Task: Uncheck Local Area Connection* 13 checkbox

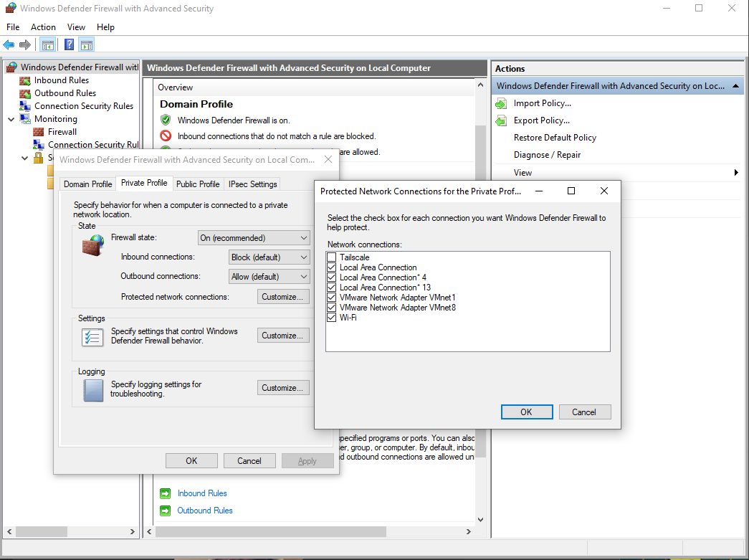Action: pyautogui.click(x=332, y=287)
